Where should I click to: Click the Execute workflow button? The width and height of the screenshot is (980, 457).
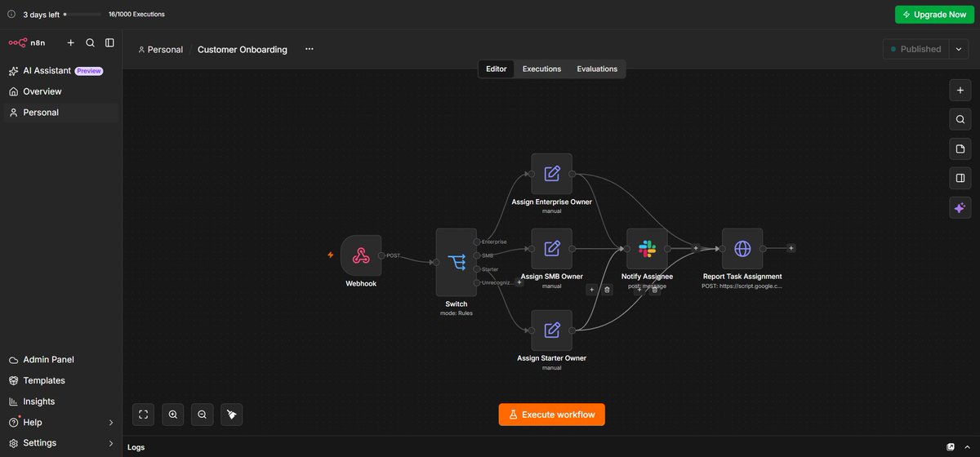[x=552, y=415]
